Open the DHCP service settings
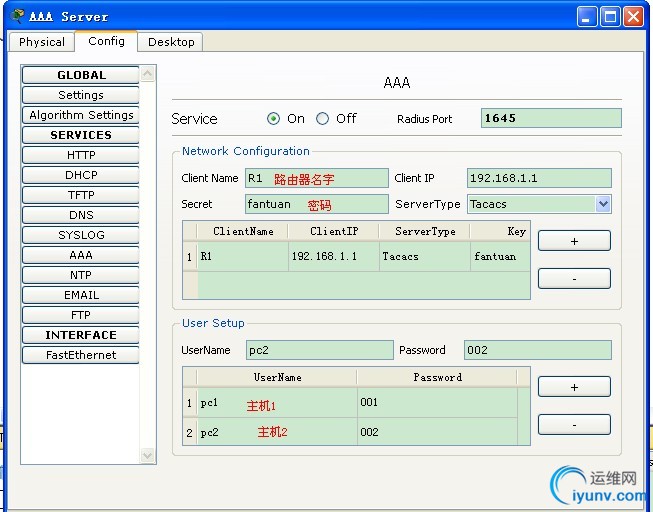Image resolution: width=653 pixels, height=512 pixels. coord(81,175)
